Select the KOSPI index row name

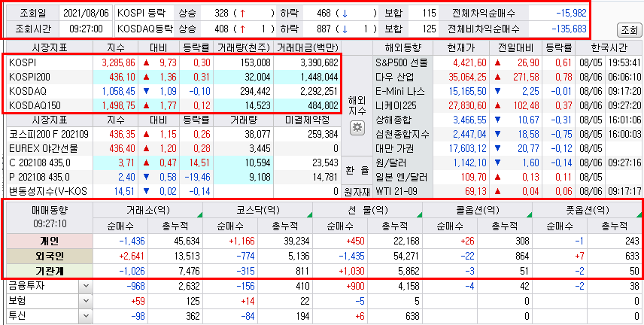pos(22,63)
